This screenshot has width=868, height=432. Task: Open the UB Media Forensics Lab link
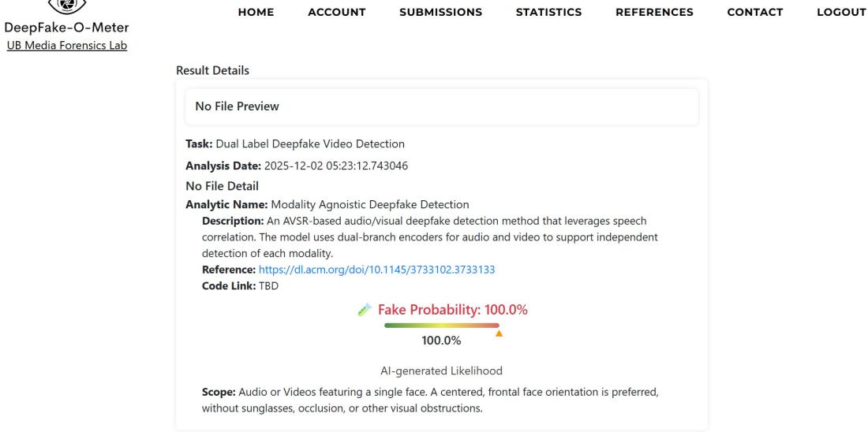coord(66,45)
